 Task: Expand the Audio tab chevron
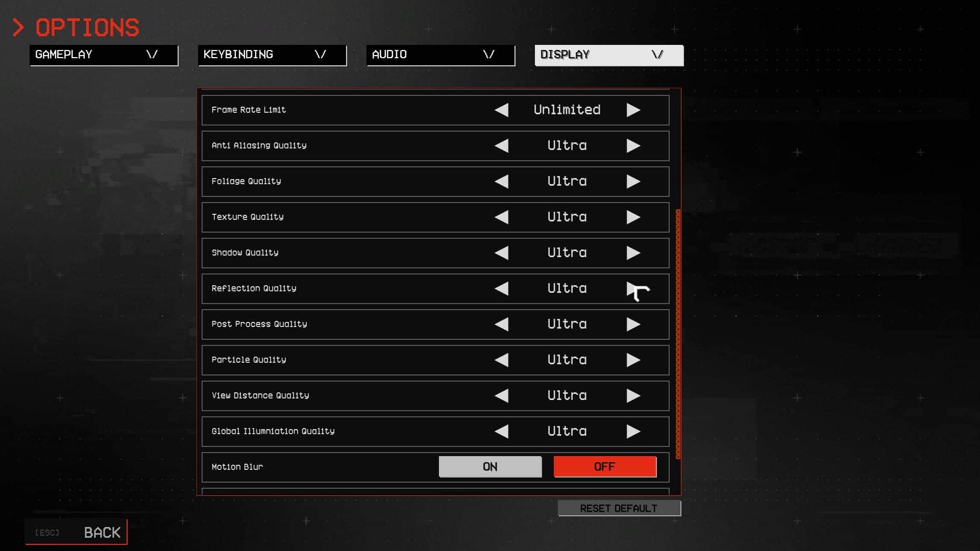(488, 55)
